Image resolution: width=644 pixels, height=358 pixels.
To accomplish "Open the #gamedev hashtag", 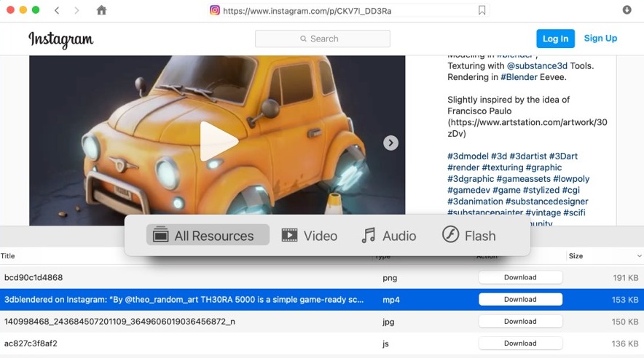I will tap(468, 190).
